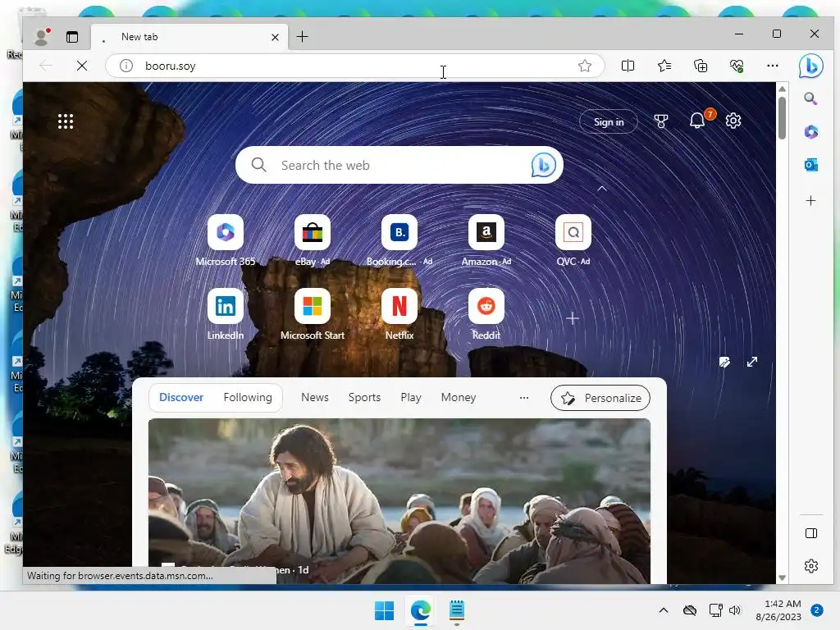Open the featured news story image
Image resolution: width=840 pixels, height=630 pixels.
[399, 501]
